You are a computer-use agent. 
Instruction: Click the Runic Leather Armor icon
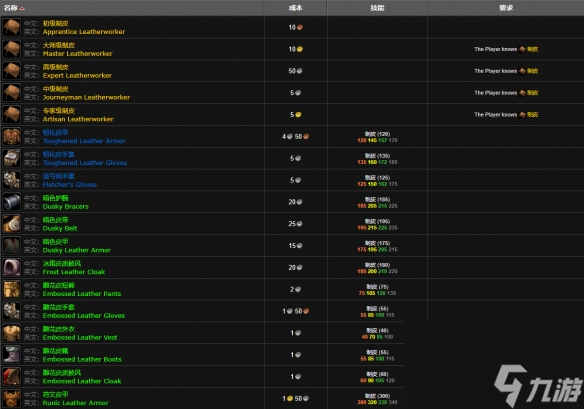(12, 399)
